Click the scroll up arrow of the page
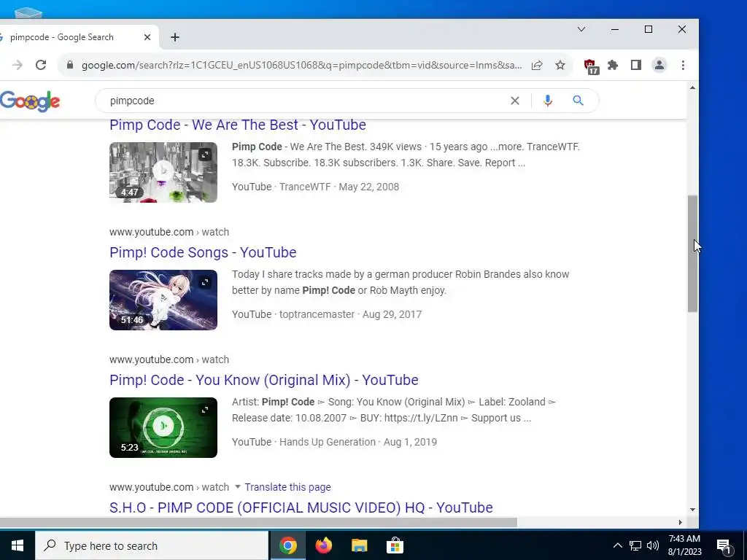 coord(693,87)
